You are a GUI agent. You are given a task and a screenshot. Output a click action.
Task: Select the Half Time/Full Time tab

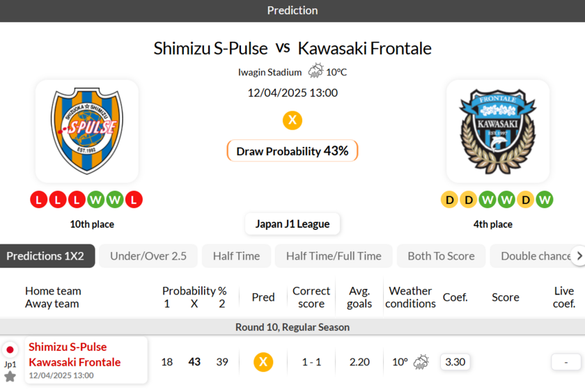pyautogui.click(x=334, y=256)
